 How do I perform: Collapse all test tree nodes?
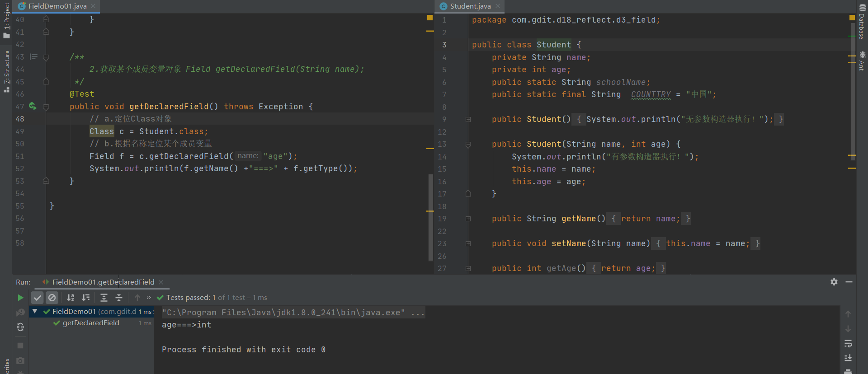[x=119, y=298]
